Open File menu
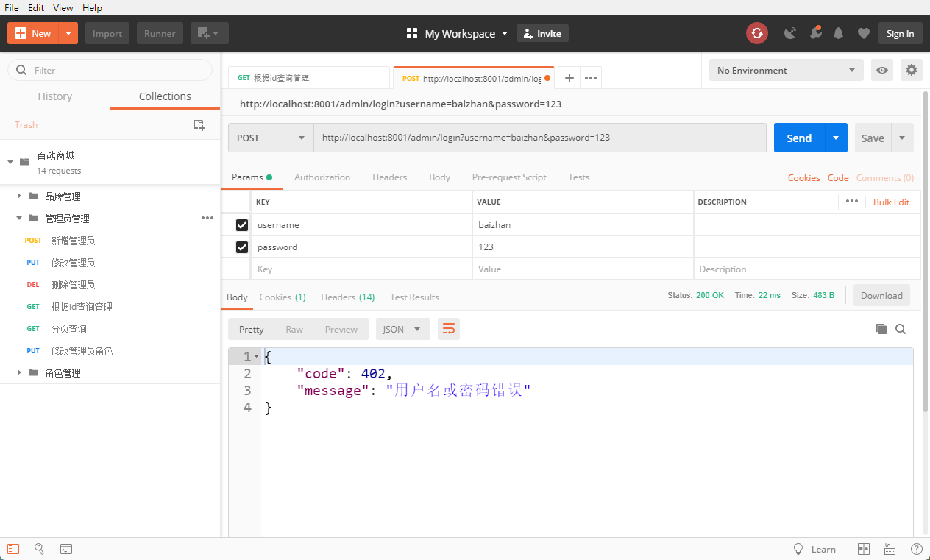Viewport: 930px width, 560px height. 12,7
